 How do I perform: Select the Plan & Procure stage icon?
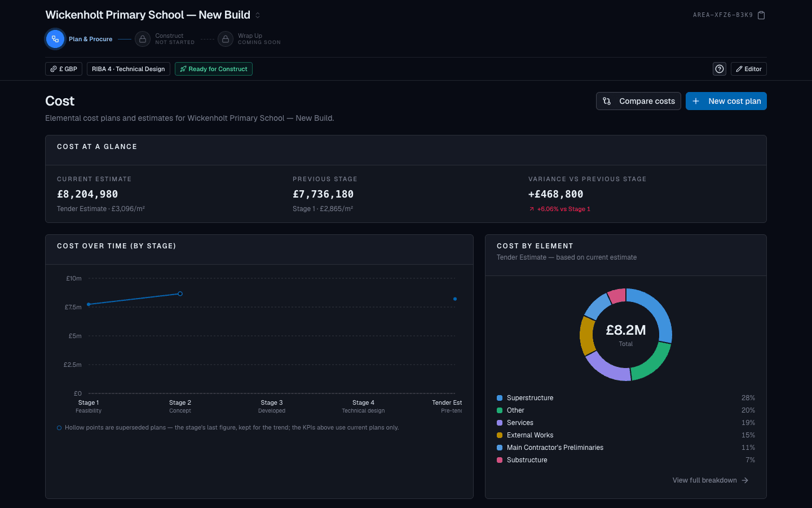click(55, 39)
